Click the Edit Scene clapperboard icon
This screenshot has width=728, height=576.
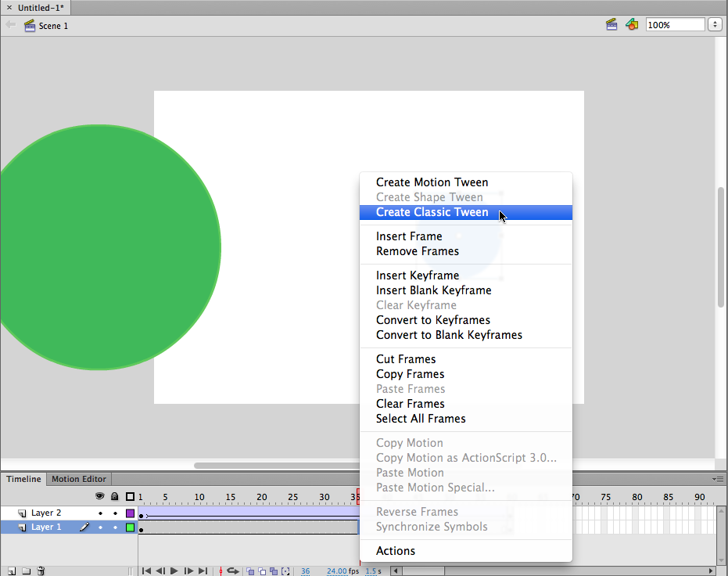[612, 25]
